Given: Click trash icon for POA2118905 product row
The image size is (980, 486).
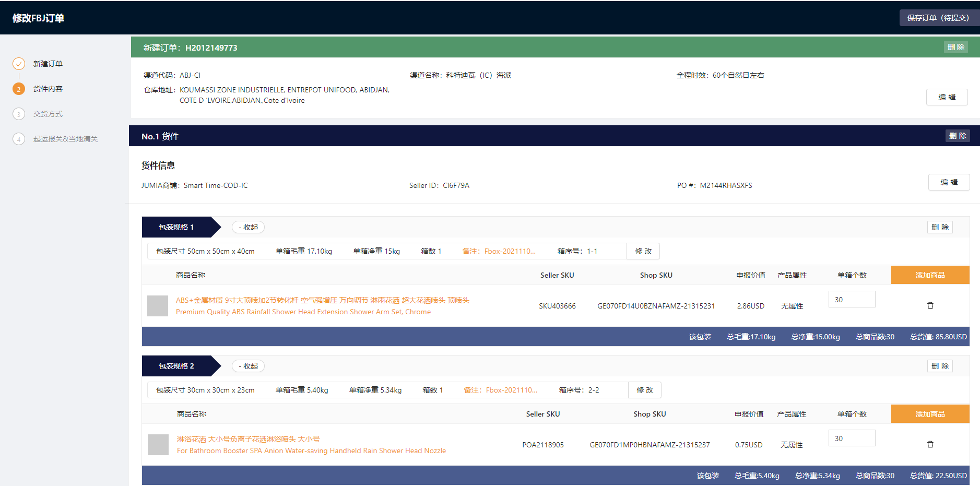Looking at the screenshot, I should [x=930, y=444].
